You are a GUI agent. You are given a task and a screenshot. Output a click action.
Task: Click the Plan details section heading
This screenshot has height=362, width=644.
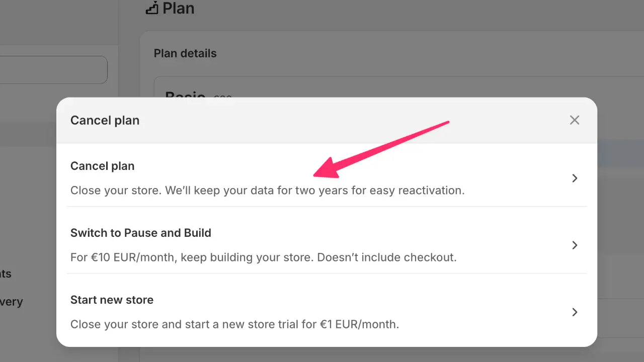[x=185, y=53]
